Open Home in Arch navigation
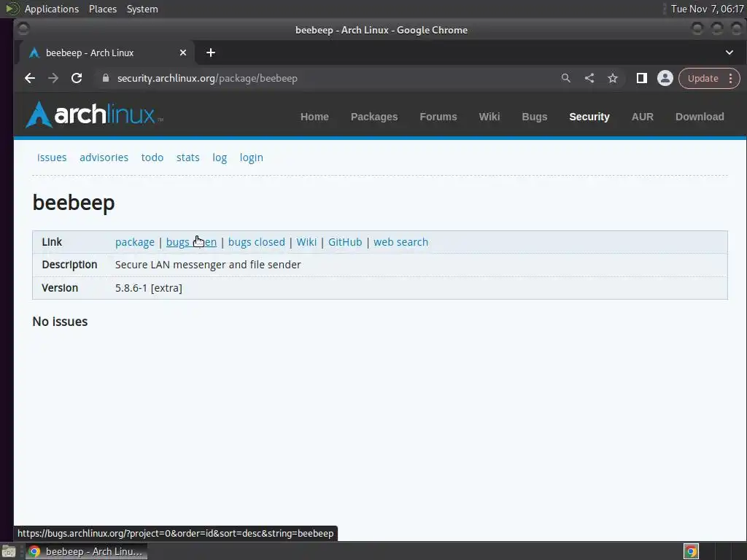The height and width of the screenshot is (560, 747). 314,117
